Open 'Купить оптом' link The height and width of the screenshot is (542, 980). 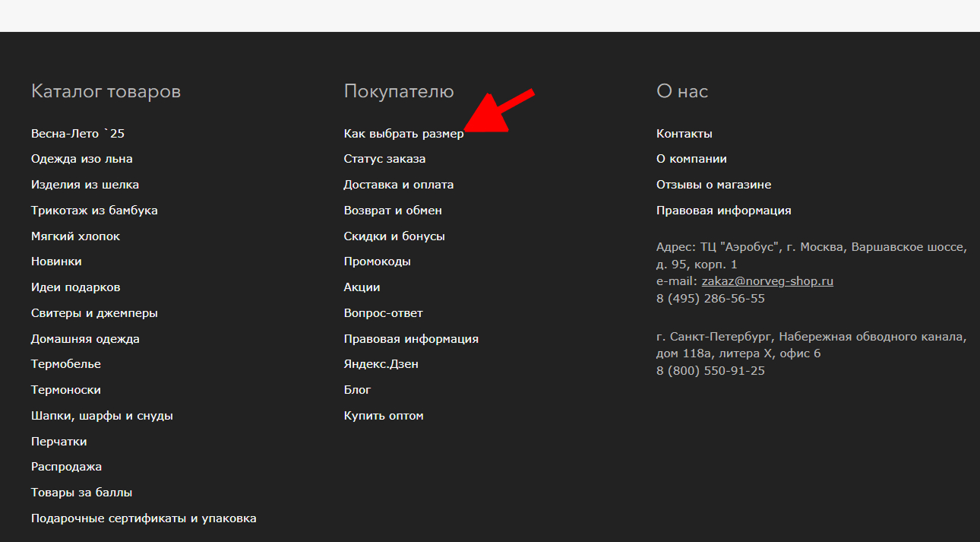tap(384, 416)
